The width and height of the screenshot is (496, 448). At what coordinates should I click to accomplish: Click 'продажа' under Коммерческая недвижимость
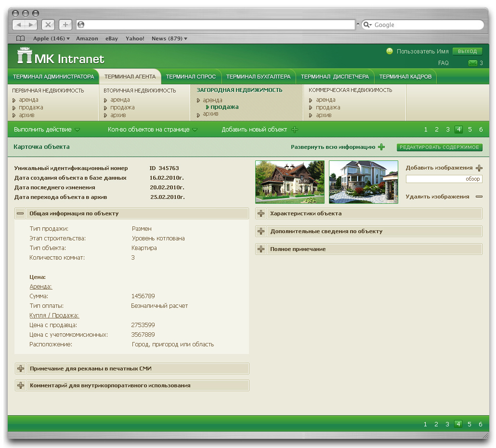tap(327, 107)
